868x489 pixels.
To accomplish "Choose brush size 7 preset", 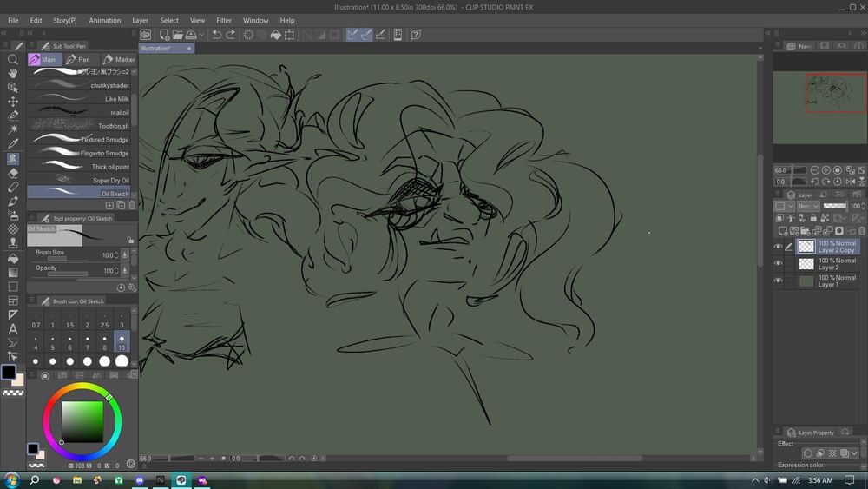I will (87, 342).
